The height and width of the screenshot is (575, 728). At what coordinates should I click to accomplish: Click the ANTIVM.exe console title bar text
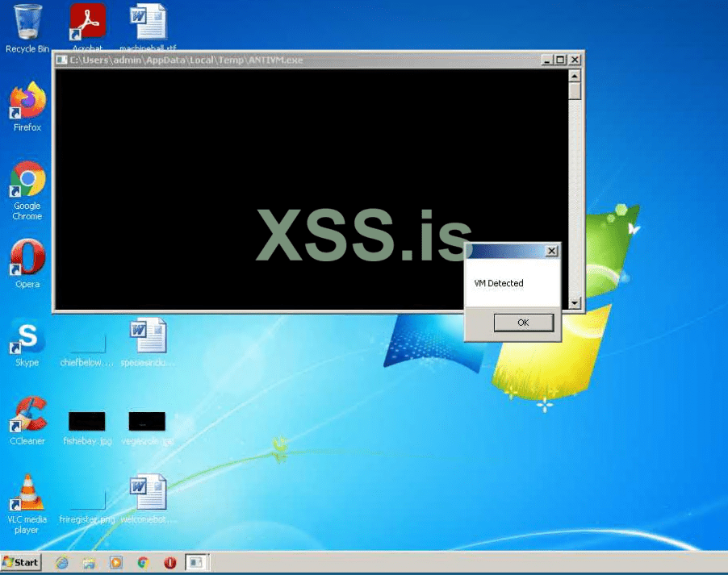pos(186,60)
